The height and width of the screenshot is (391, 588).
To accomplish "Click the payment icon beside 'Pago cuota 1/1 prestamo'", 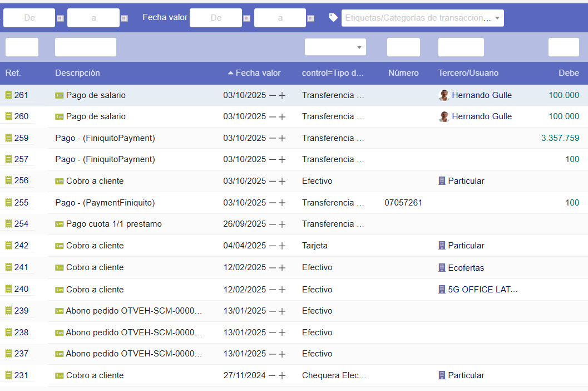I will click(60, 224).
